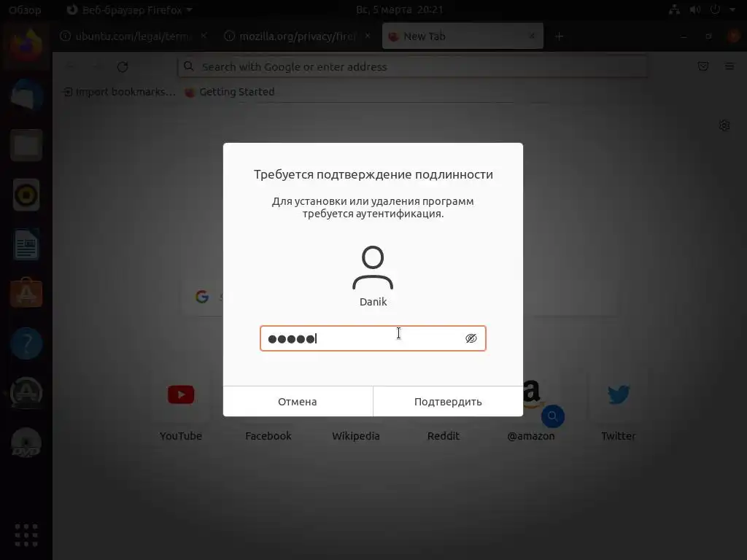Open Software Updater dock icon
This screenshot has height=560, width=747.
(x=26, y=393)
